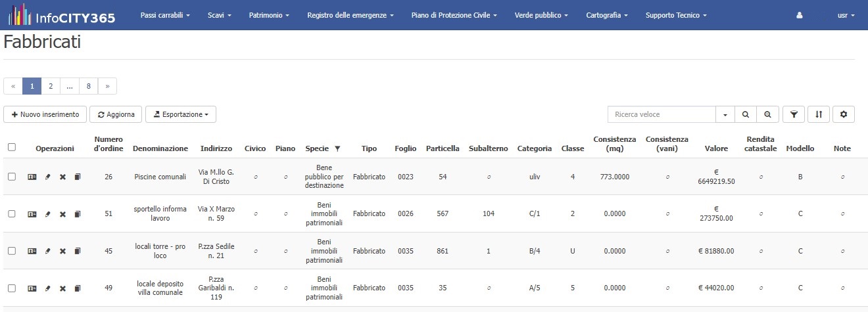Delete the locali torre - pro loco row
The image size is (868, 312).
[x=62, y=251]
